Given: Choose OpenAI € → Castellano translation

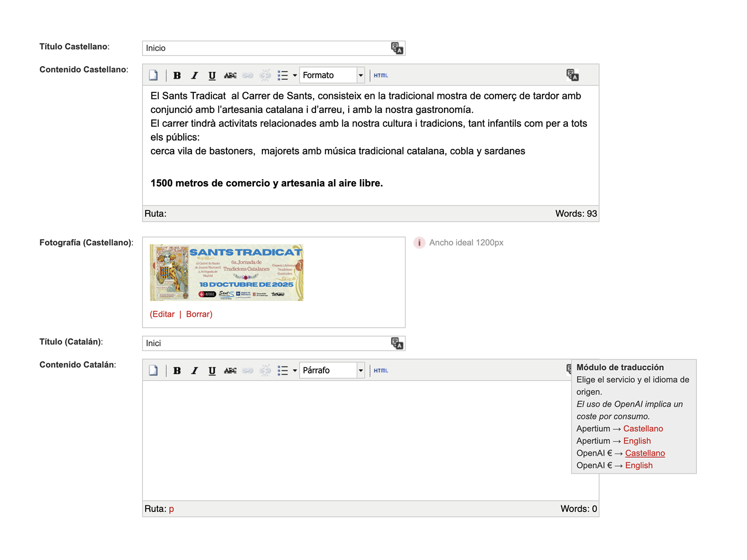Looking at the screenshot, I should pyautogui.click(x=645, y=453).
